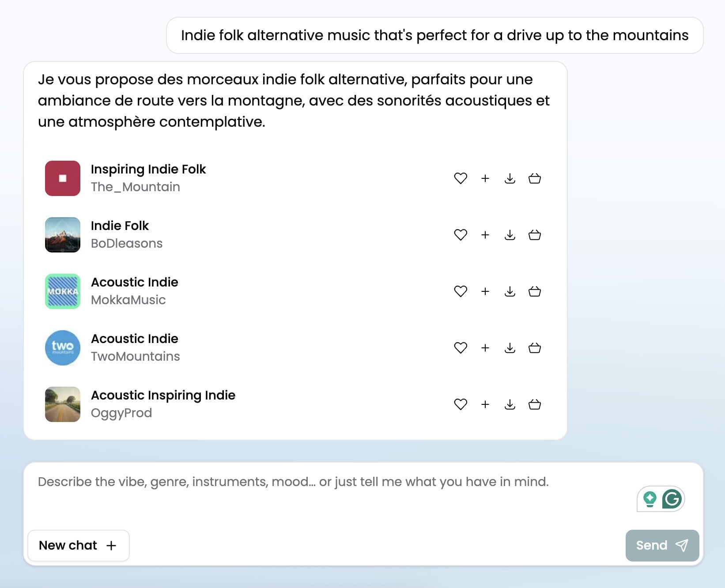Play MokkaMusic track via its cover art
Image resolution: width=725 pixels, height=588 pixels.
[63, 291]
